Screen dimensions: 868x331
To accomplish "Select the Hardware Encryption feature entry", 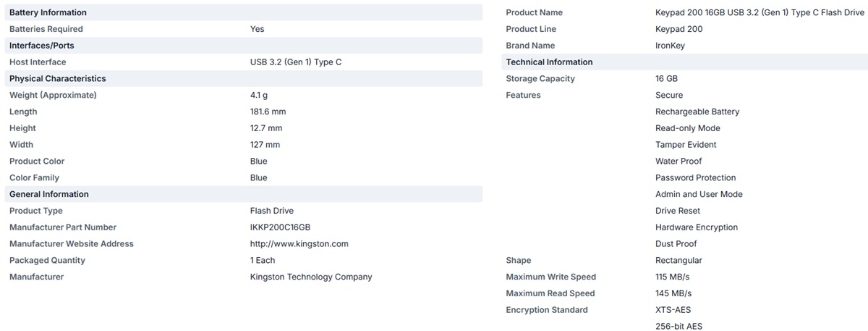I will [x=697, y=227].
